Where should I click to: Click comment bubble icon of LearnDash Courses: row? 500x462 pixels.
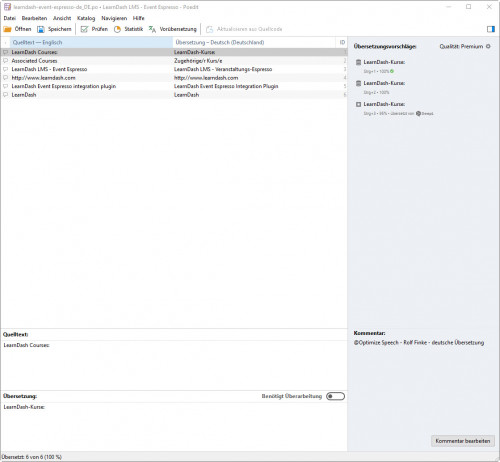tap(5, 52)
